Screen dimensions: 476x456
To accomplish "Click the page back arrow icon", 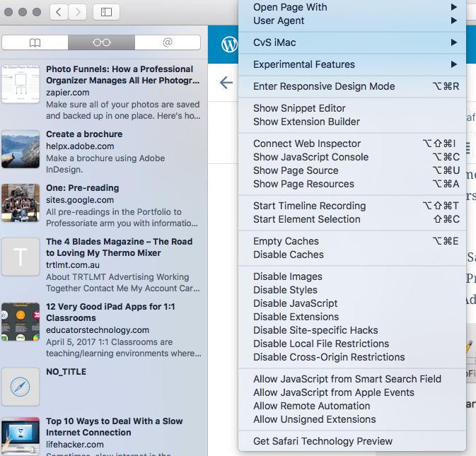I will click(226, 83).
